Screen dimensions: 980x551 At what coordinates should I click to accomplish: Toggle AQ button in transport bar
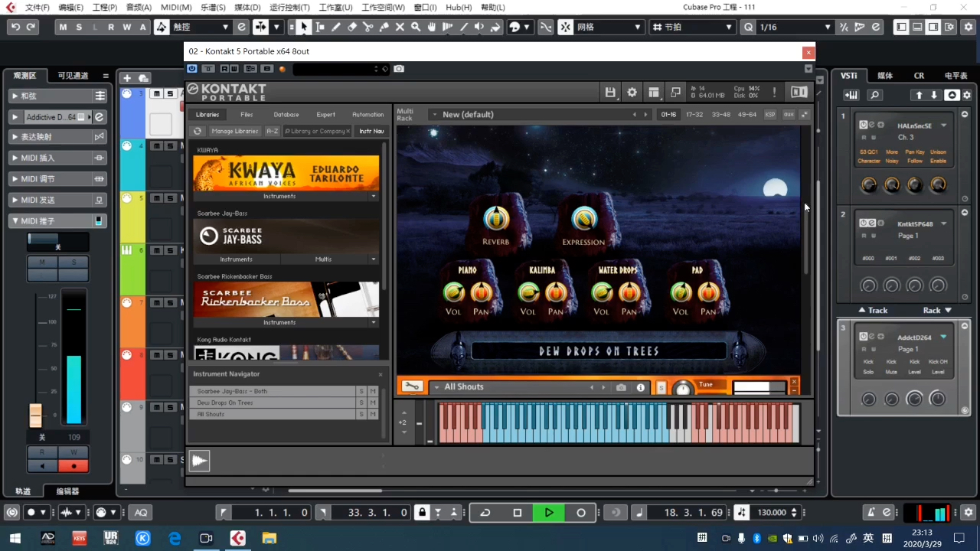pyautogui.click(x=141, y=513)
